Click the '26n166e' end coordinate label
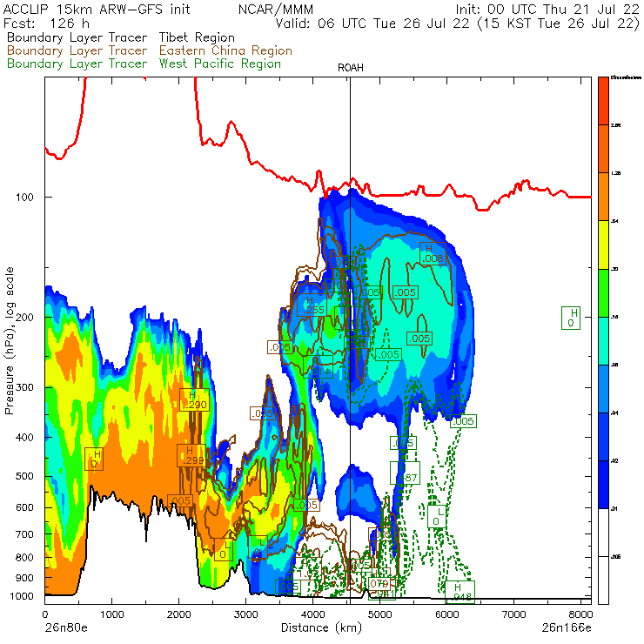Viewport: 644px width, 644px height. 567,627
